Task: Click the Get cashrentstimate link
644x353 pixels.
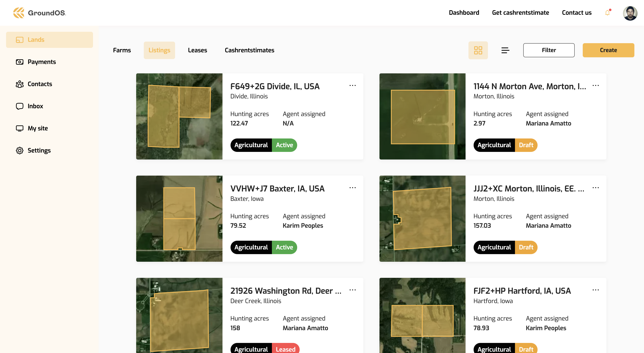Action: 520,13
